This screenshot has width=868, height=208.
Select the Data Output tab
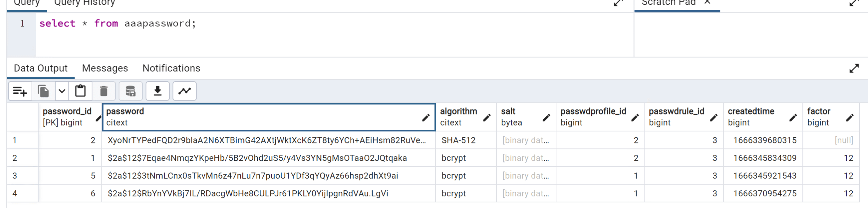[x=40, y=68]
